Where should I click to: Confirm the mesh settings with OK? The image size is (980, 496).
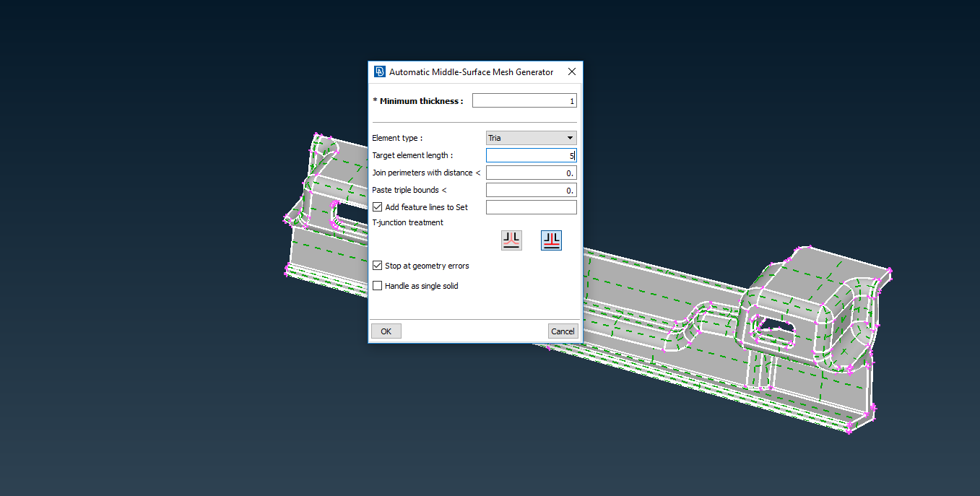coord(386,331)
